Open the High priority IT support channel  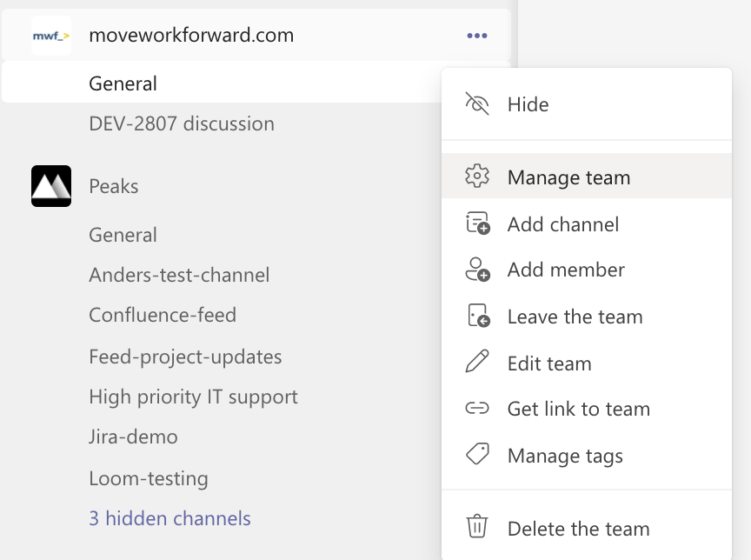(x=193, y=397)
